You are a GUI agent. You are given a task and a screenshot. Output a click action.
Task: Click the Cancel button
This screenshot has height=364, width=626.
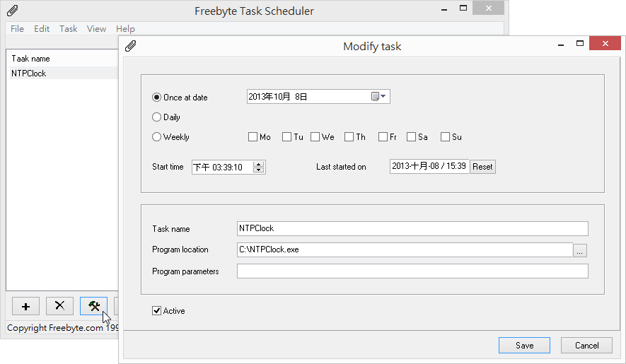tap(586, 346)
